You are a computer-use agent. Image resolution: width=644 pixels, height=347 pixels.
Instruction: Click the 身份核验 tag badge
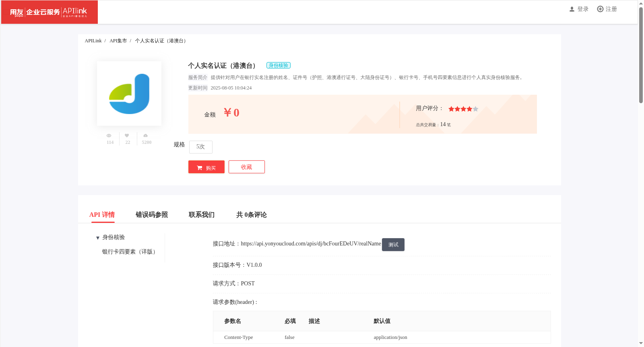tap(279, 65)
